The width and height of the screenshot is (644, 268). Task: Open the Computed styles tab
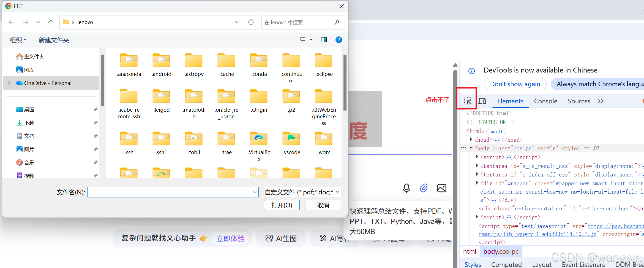[x=506, y=264]
